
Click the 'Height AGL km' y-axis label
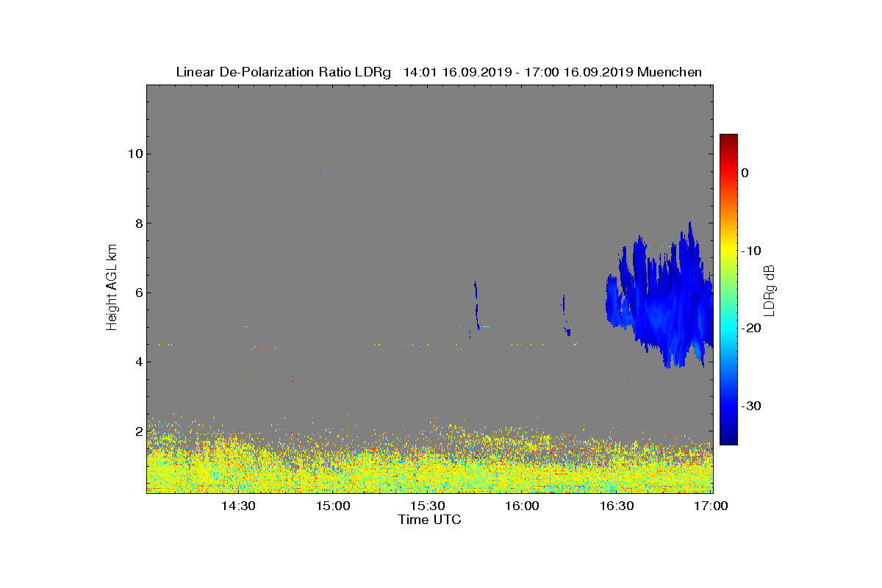pyautogui.click(x=112, y=287)
